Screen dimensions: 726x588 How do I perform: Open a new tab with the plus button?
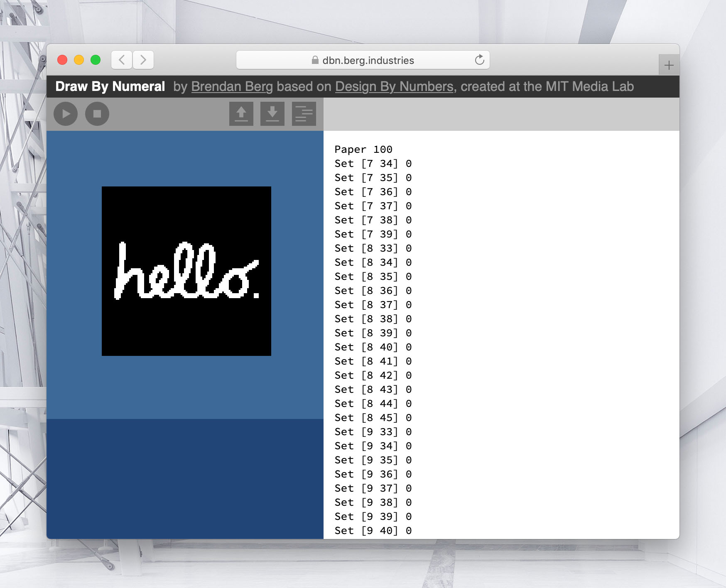pos(669,65)
